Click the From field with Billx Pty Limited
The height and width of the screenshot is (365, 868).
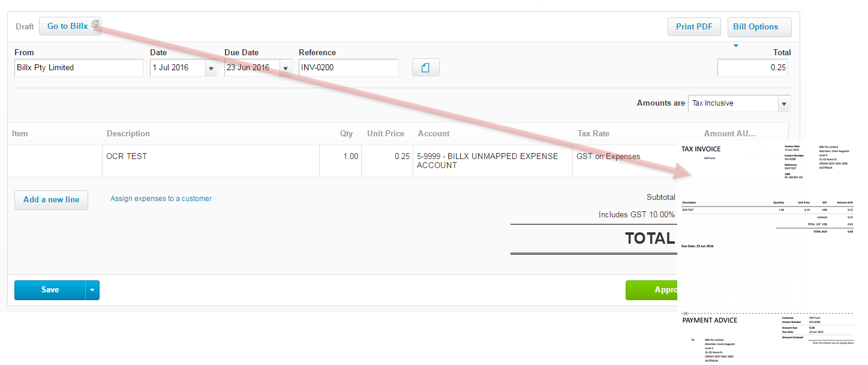pos(79,68)
